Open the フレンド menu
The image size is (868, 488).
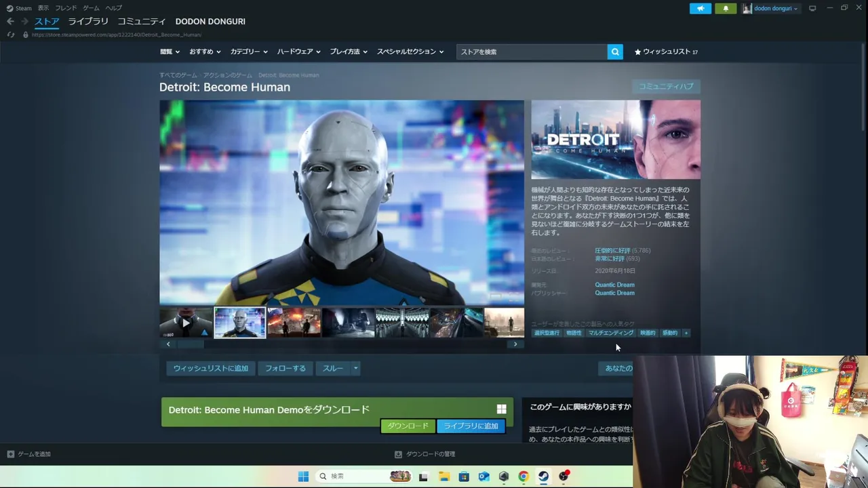click(66, 8)
